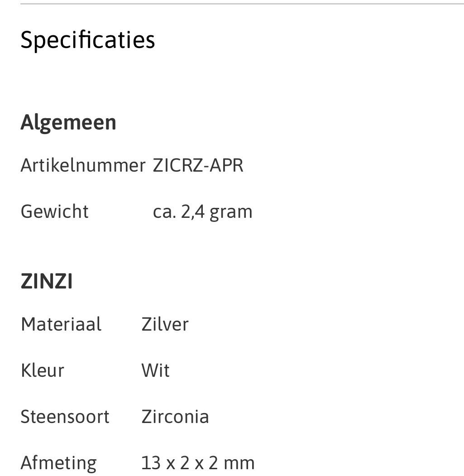Screen dimensions: 464x476
Task: Select the article number ZICRZ-APR
Action: coord(198,166)
